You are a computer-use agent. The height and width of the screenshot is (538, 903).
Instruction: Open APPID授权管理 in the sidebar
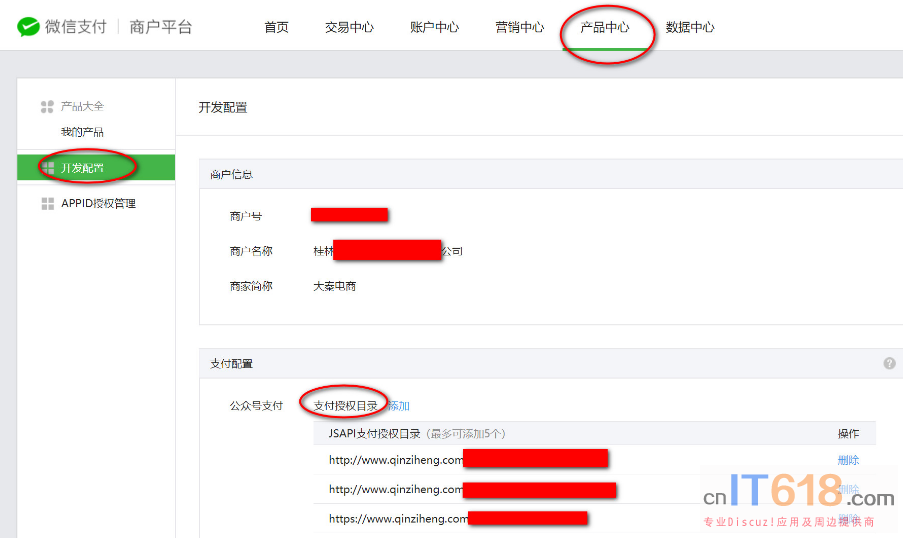coord(98,203)
